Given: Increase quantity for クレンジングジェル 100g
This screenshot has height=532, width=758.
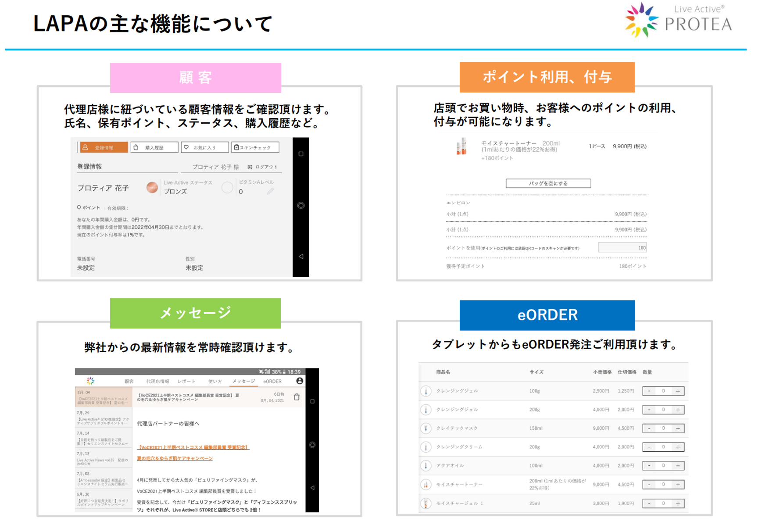Looking at the screenshot, I should (678, 391).
